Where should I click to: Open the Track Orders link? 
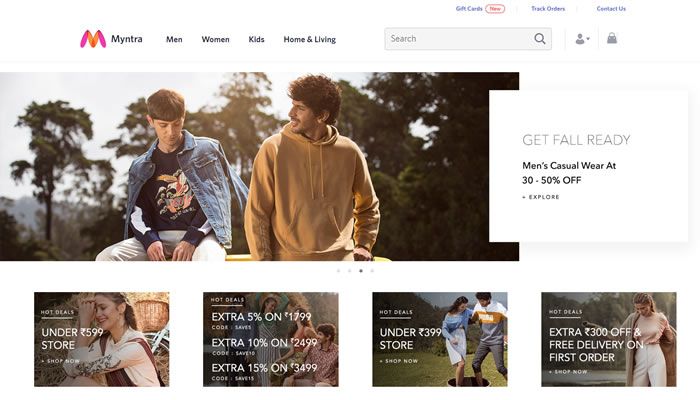547,9
